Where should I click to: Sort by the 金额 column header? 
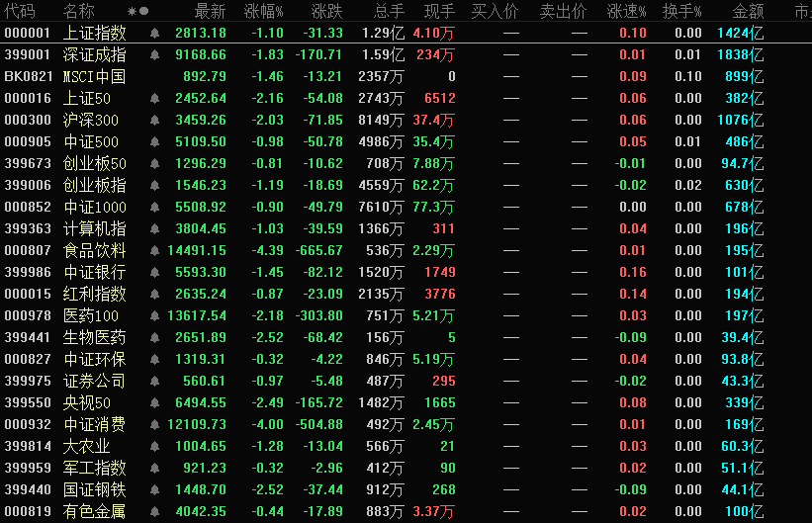pyautogui.click(x=749, y=11)
